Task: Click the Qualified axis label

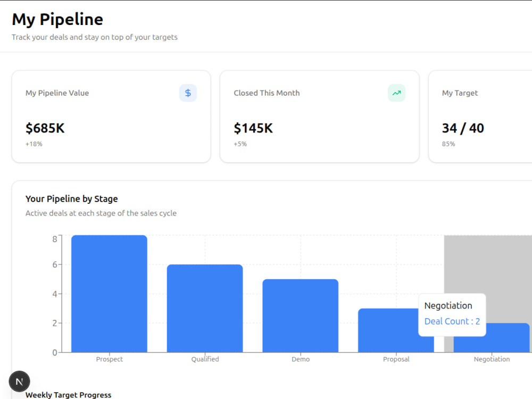Action: [x=205, y=359]
